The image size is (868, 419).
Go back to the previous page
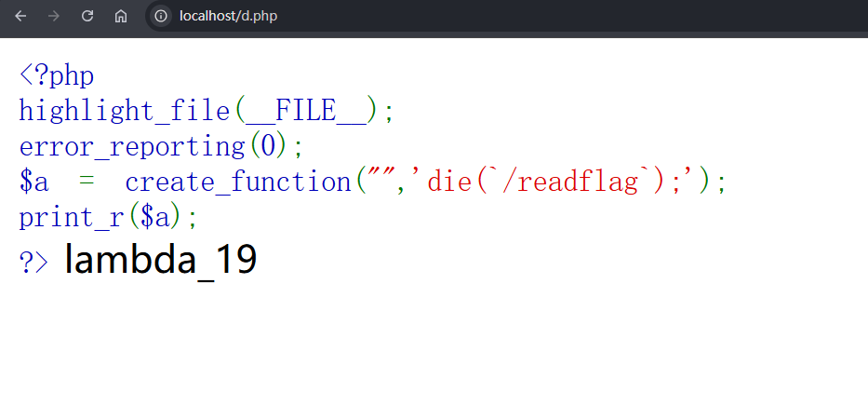pyautogui.click(x=20, y=16)
